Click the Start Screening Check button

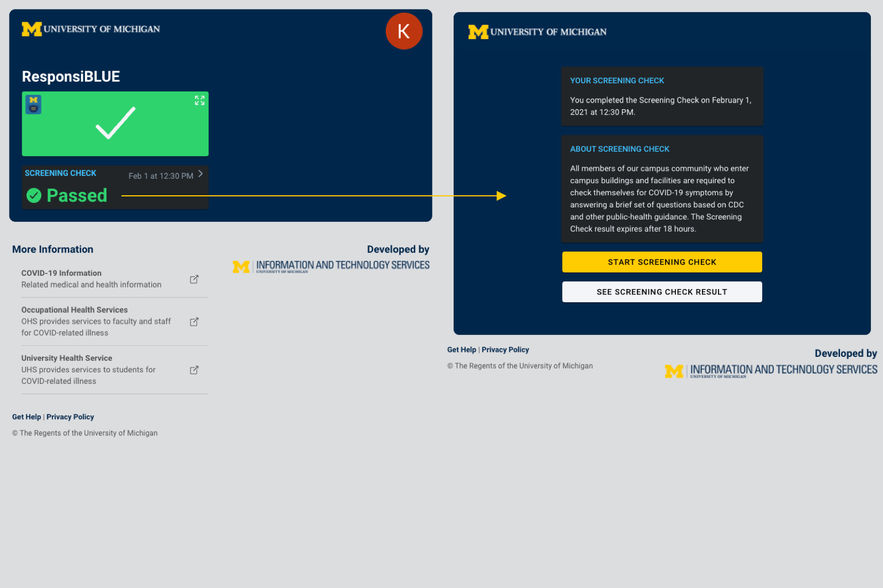[662, 262]
